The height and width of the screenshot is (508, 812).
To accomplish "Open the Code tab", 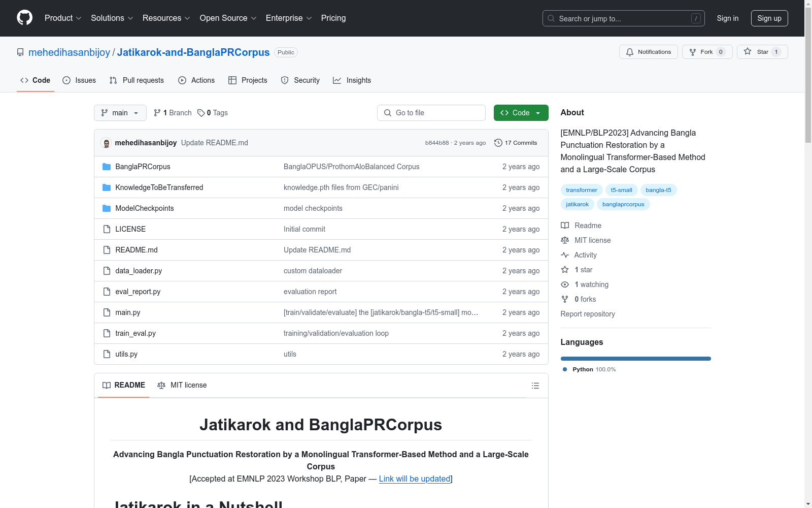I will pos(36,80).
